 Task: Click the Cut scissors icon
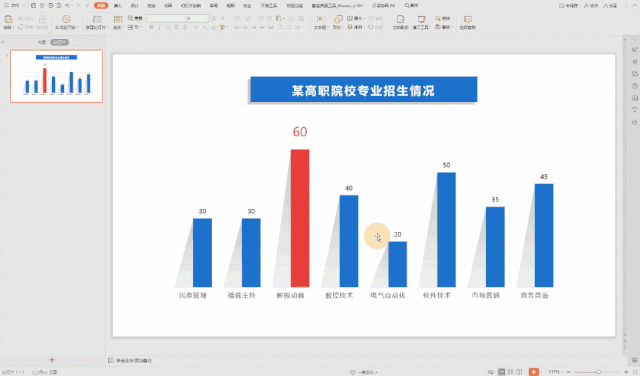click(20, 19)
